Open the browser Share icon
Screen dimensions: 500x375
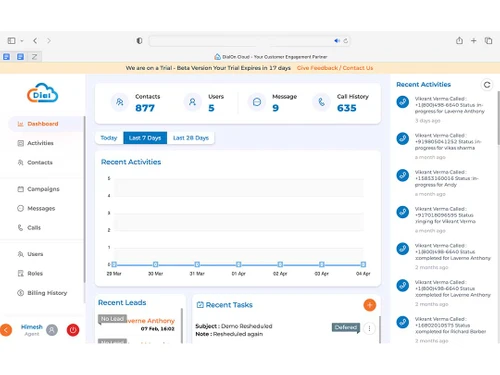[459, 40]
